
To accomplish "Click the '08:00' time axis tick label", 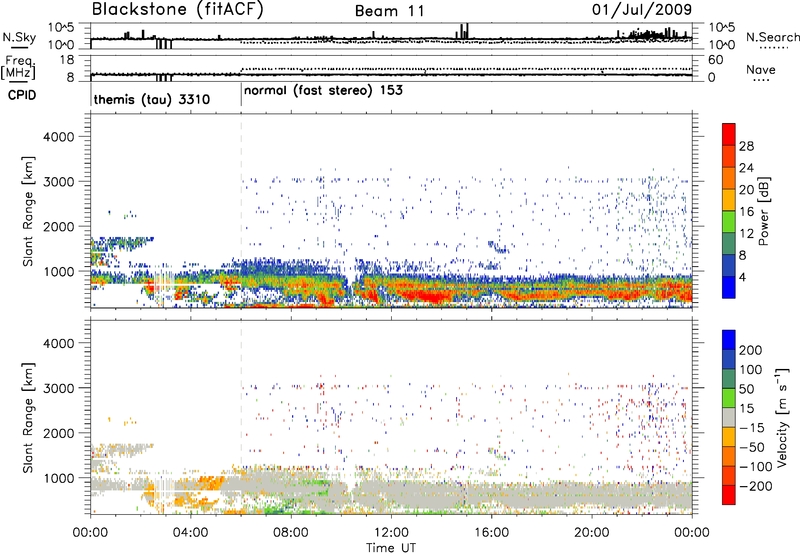I will pyautogui.click(x=291, y=533).
